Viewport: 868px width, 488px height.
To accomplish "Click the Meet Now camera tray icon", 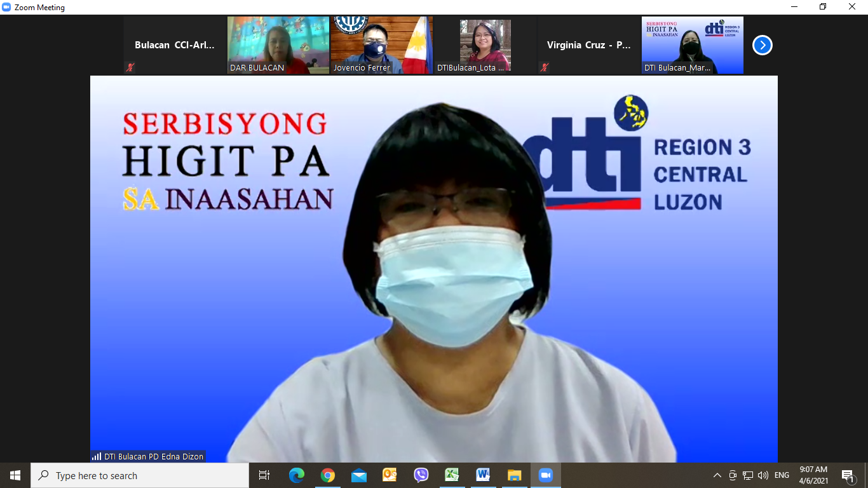I will [733, 475].
